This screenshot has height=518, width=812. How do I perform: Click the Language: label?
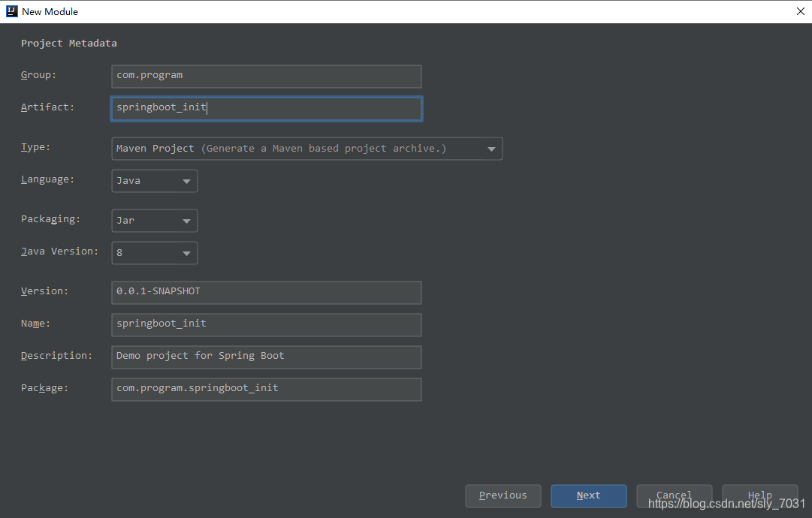coord(47,179)
